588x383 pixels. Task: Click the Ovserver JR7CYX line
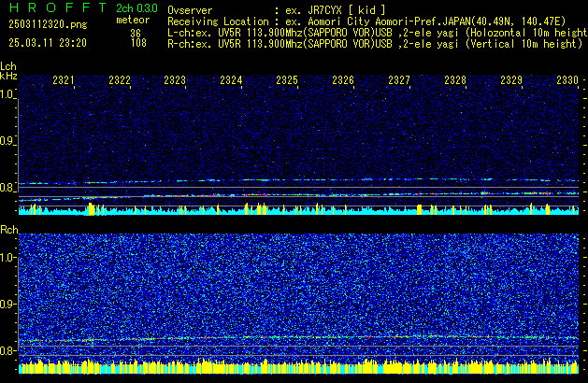pos(277,10)
